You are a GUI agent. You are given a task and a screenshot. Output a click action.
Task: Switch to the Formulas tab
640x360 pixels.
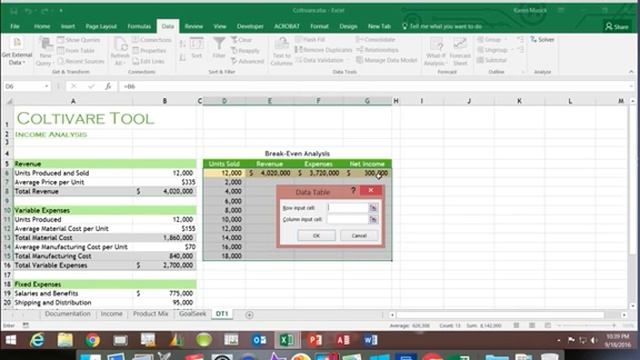(139, 26)
